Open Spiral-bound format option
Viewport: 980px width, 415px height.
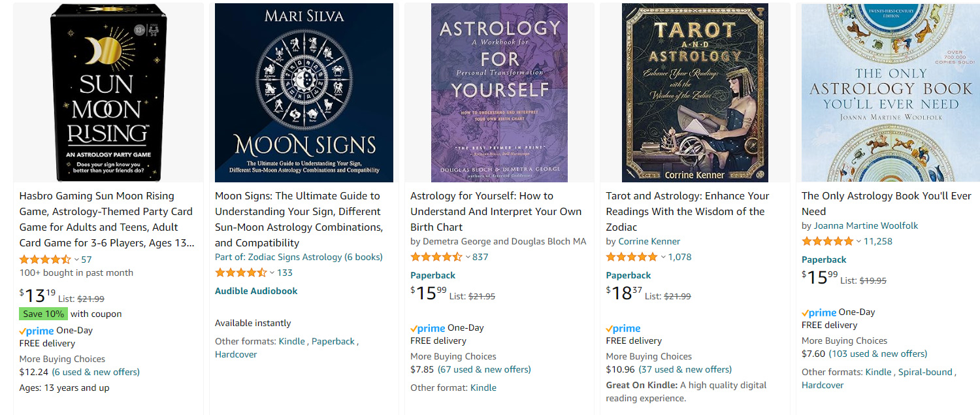[x=925, y=372]
